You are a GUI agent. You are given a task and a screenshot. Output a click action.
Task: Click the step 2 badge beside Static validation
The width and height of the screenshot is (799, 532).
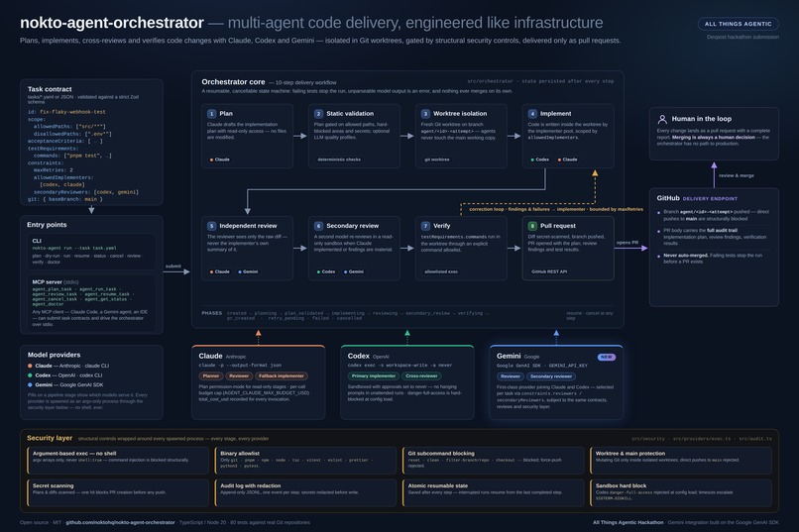coord(318,114)
